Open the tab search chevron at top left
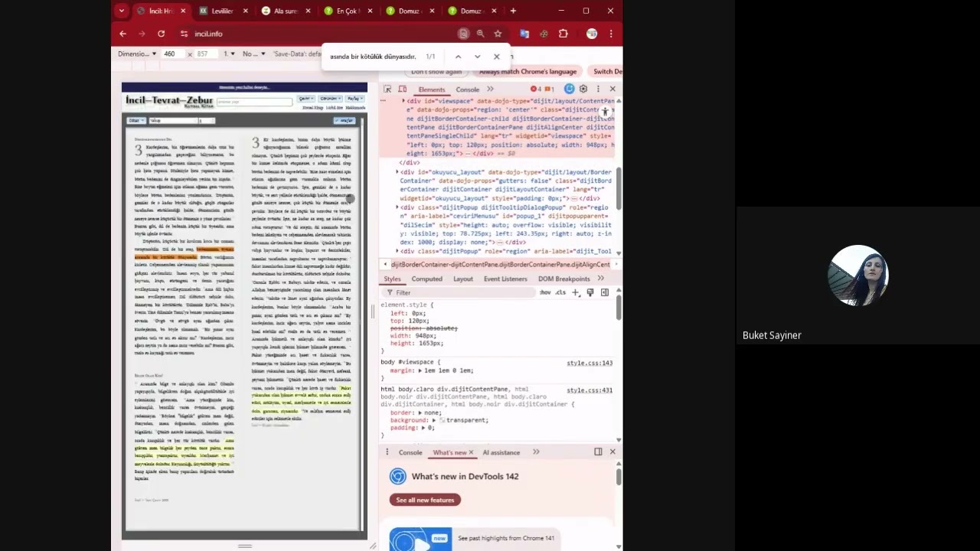 point(121,11)
